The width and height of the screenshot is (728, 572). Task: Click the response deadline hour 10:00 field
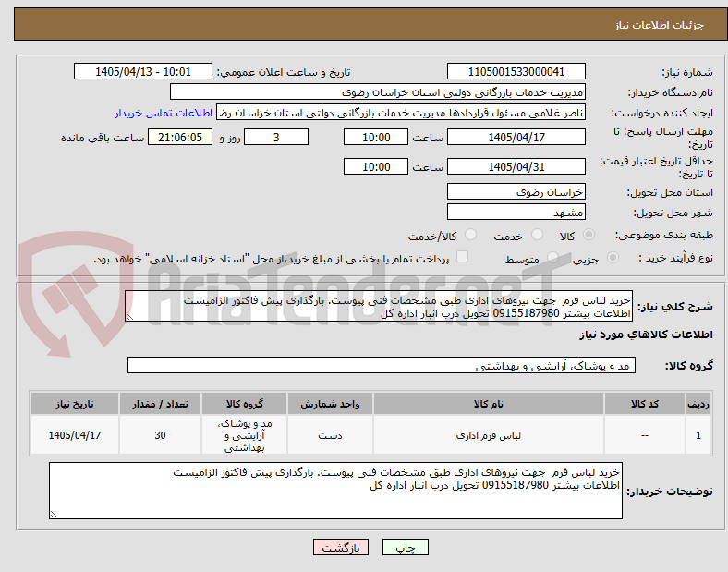[376, 137]
